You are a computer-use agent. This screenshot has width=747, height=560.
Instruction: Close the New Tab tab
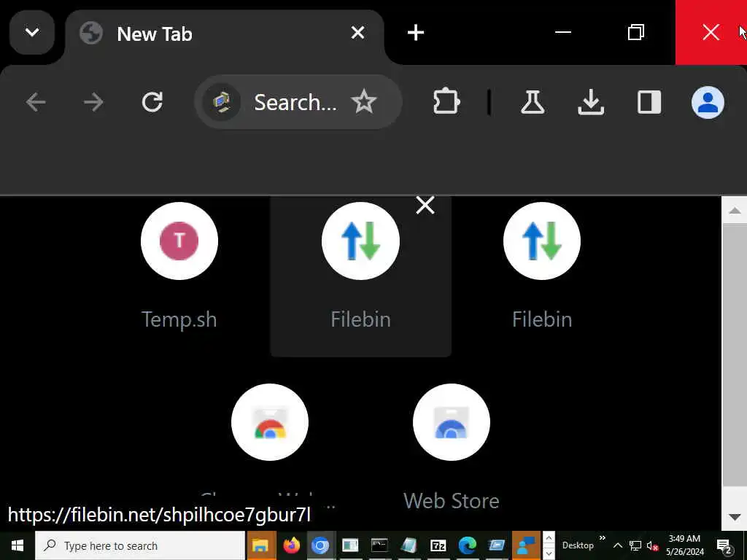357,33
